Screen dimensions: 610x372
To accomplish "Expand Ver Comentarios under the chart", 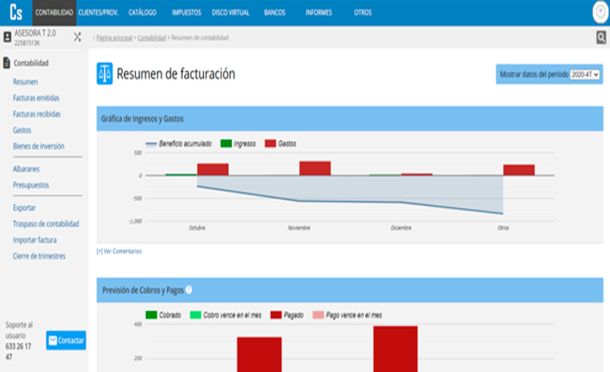I will (119, 251).
